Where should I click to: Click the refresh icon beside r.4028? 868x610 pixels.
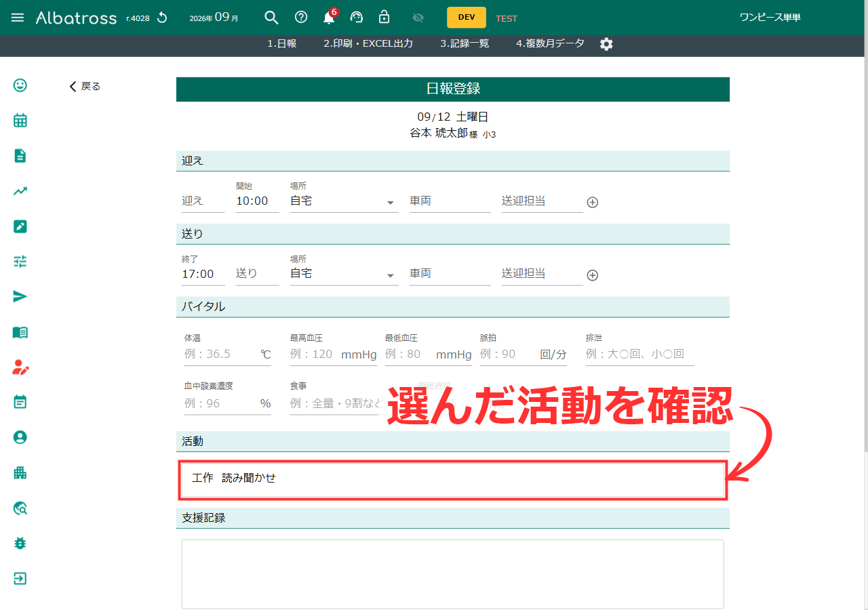(x=162, y=18)
